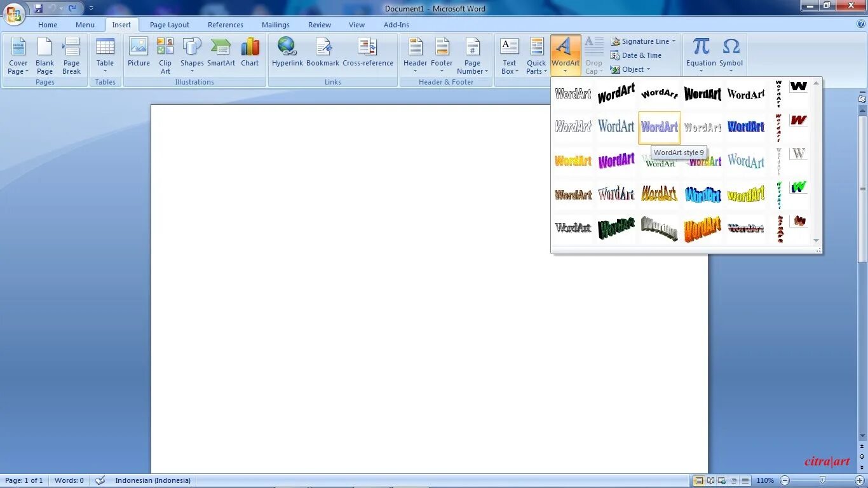Click the Words: 0 status entry
This screenshot has width=868, height=488.
(x=69, y=481)
